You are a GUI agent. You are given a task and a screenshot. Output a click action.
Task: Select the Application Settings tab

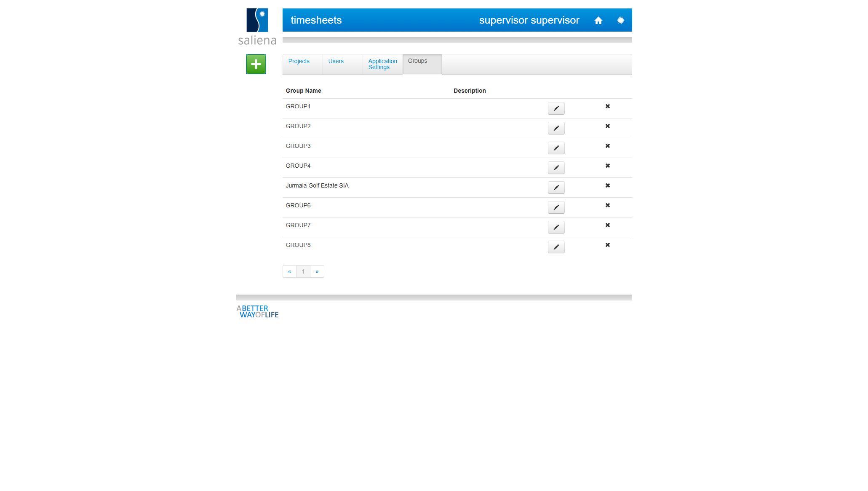[382, 64]
